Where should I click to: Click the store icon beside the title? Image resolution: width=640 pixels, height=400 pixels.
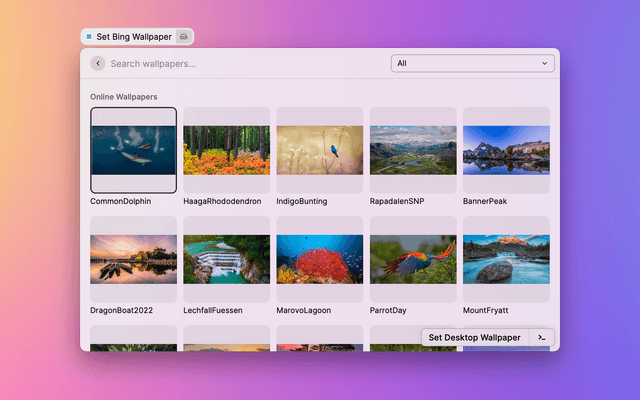click(183, 36)
